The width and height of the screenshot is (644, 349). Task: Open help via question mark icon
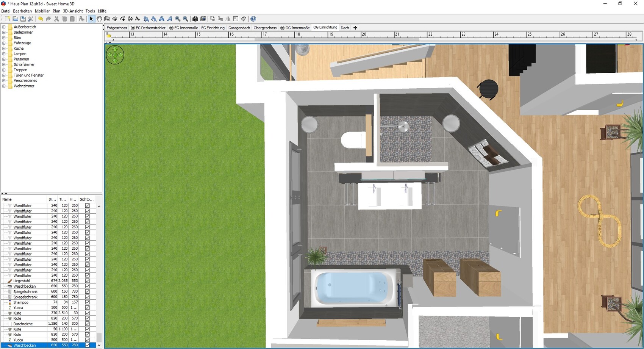(x=253, y=19)
